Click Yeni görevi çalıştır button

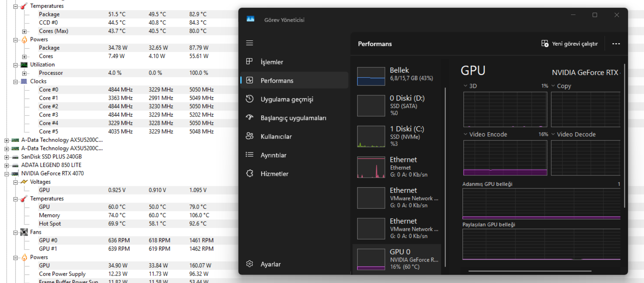[570, 44]
